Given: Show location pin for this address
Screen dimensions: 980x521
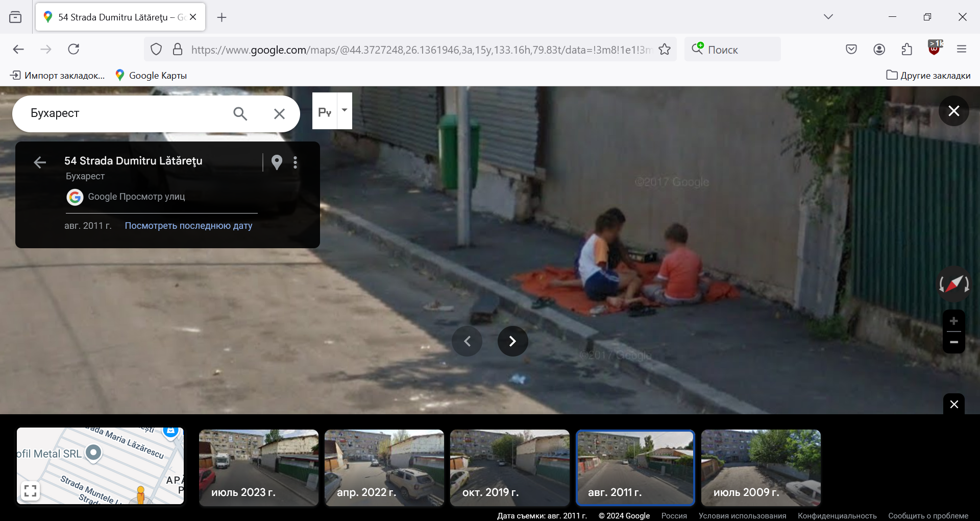Looking at the screenshot, I should [x=277, y=162].
